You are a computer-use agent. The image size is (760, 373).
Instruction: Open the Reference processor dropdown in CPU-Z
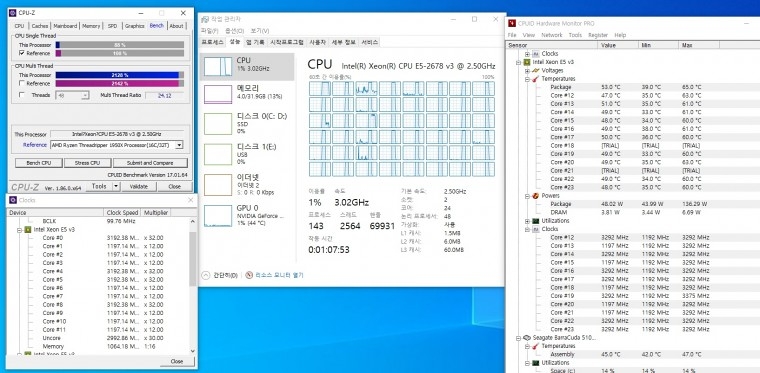coord(179,145)
